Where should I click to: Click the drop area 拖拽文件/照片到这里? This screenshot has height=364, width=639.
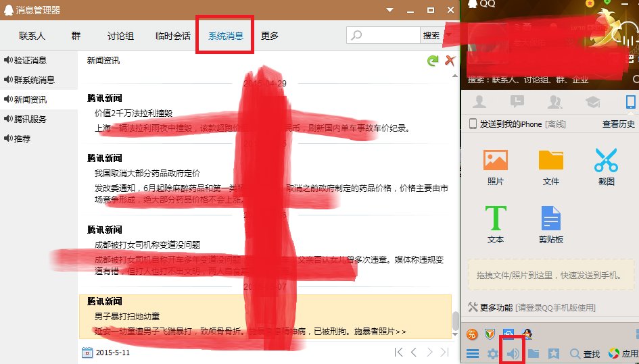tap(550, 275)
